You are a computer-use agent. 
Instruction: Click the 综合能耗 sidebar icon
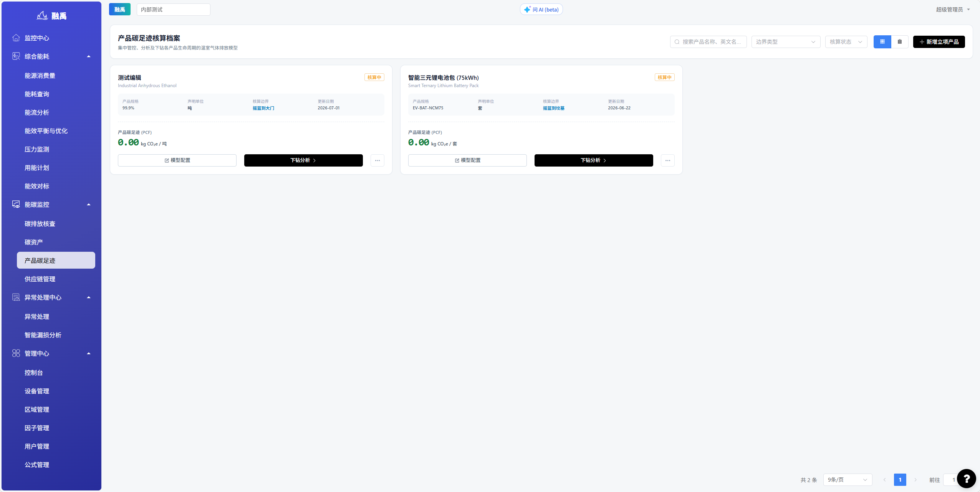16,56
